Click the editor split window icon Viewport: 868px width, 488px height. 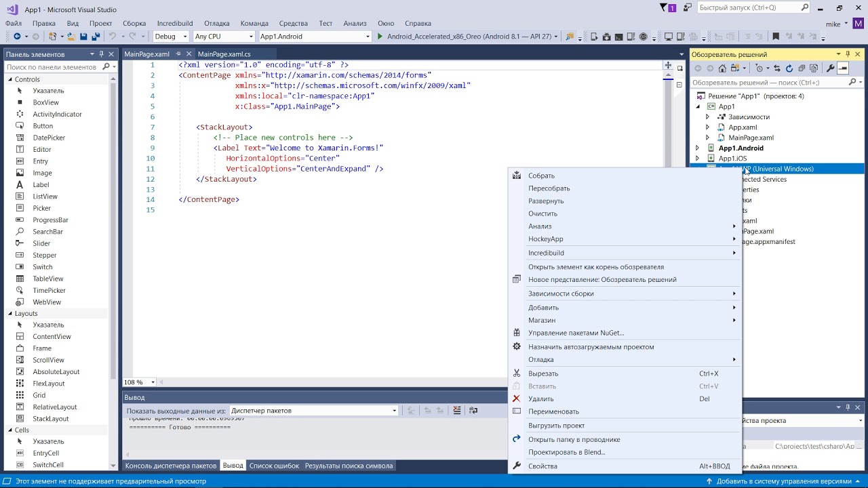point(668,65)
